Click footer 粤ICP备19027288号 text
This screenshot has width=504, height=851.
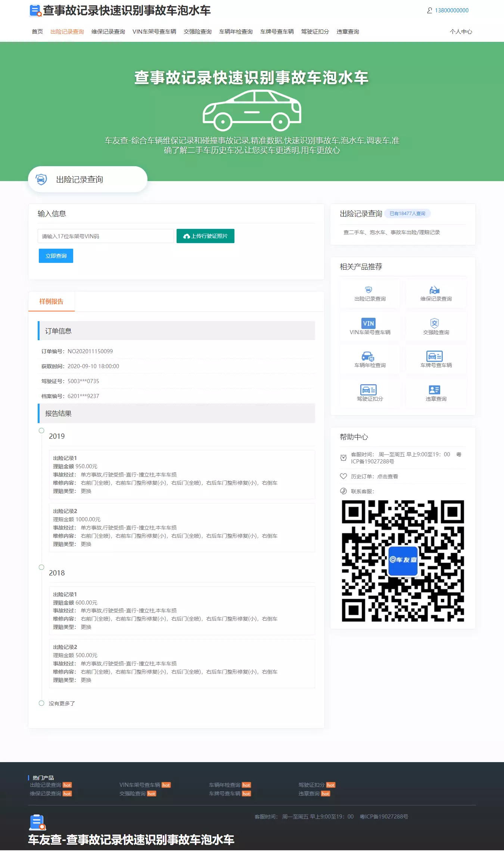click(384, 817)
